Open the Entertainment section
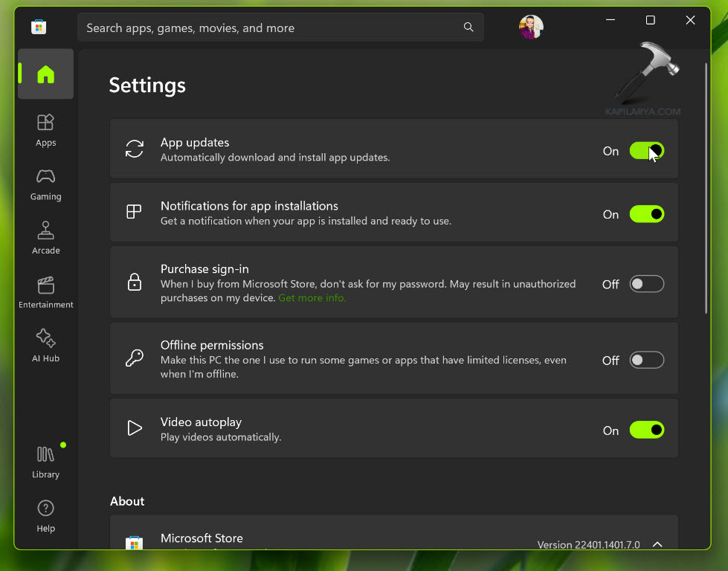The width and height of the screenshot is (728, 571). tap(45, 291)
